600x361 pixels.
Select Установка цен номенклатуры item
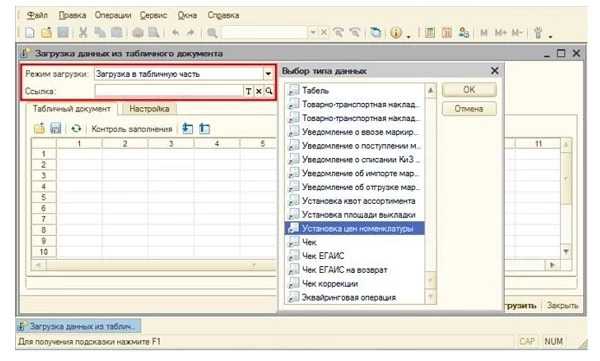355,228
